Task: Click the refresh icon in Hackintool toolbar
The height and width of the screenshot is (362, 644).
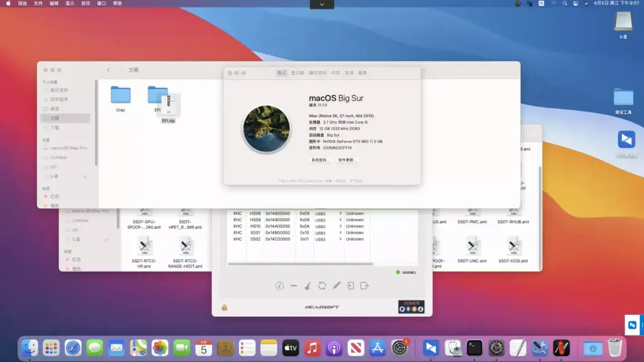Action: 322,286
